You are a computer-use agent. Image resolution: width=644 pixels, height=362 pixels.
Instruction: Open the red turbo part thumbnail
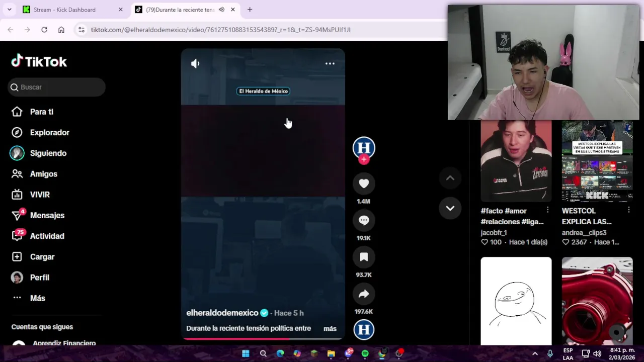[x=597, y=301]
